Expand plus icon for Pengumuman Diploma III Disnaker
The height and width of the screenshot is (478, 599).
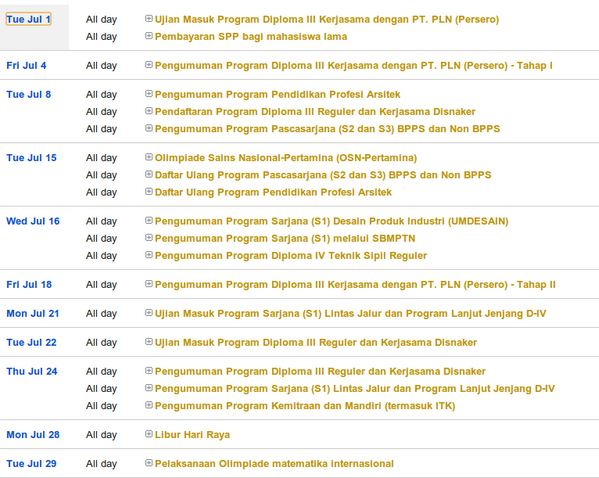149,371
